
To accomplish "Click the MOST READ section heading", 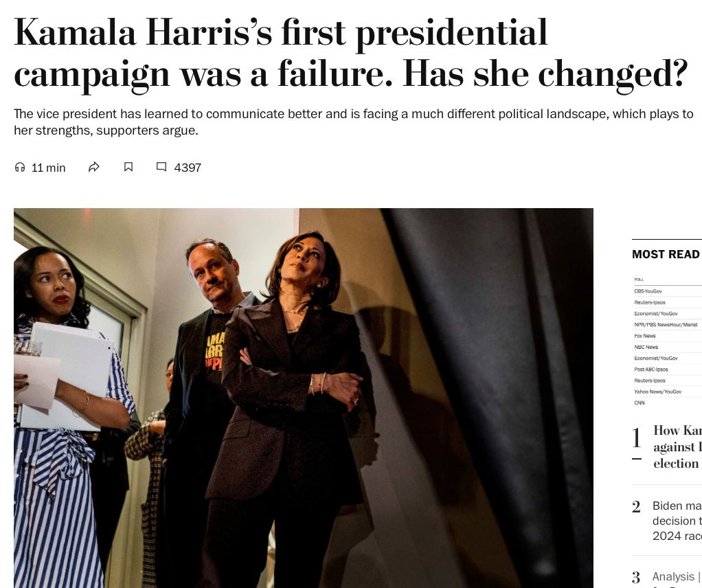I will point(666,254).
